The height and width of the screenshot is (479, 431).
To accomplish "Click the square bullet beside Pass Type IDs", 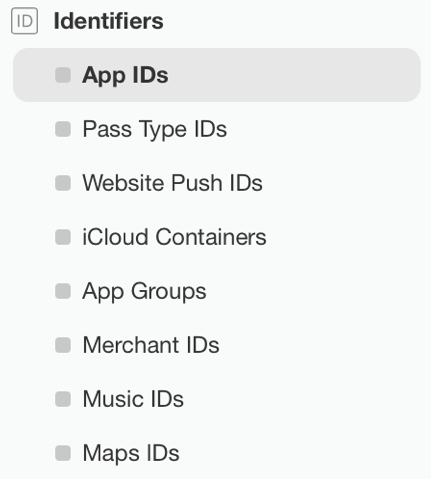I will click(63, 129).
